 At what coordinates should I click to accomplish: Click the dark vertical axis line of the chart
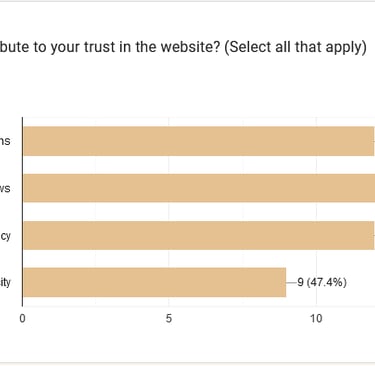point(23,212)
